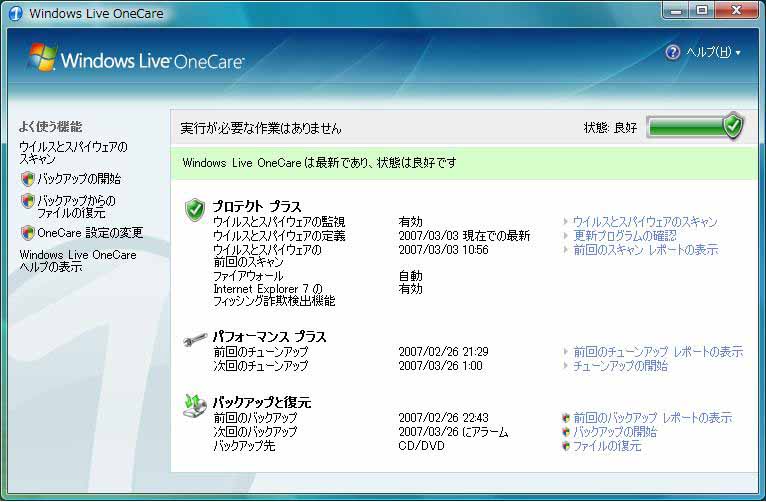The width and height of the screenshot is (766, 502).
Task: Click ウイルスとスパイウェアの定義 row label
Action: point(279,236)
